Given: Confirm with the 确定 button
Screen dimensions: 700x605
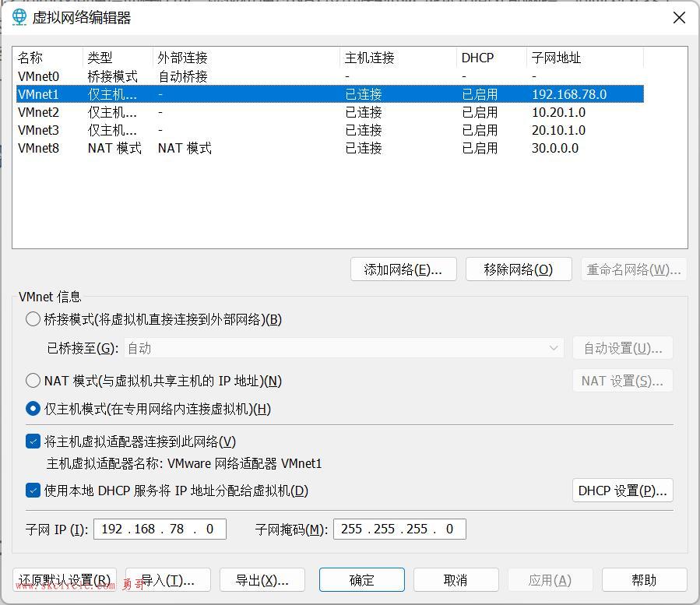Looking at the screenshot, I should tap(362, 580).
